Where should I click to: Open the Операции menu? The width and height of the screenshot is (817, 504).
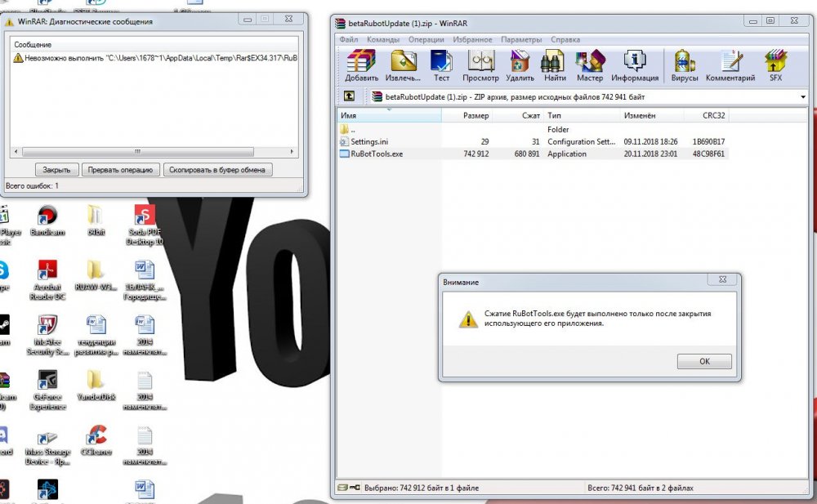[x=426, y=39]
